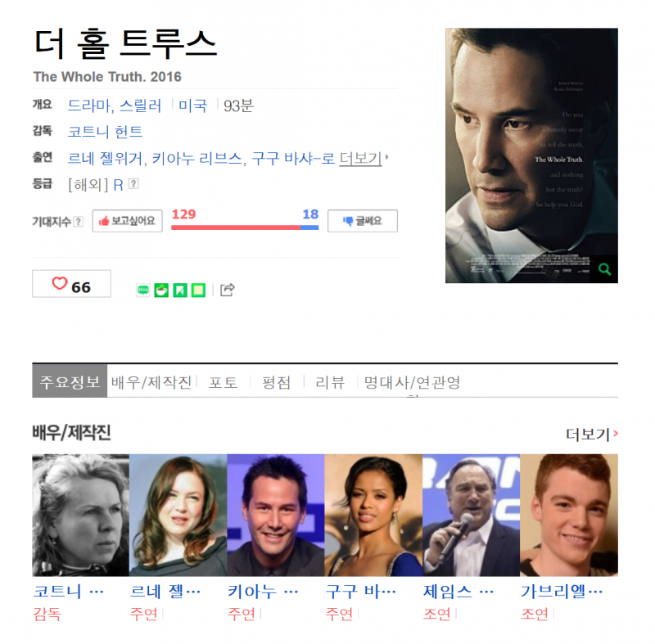
Task: Open the 리뷰 tab
Action: (330, 382)
